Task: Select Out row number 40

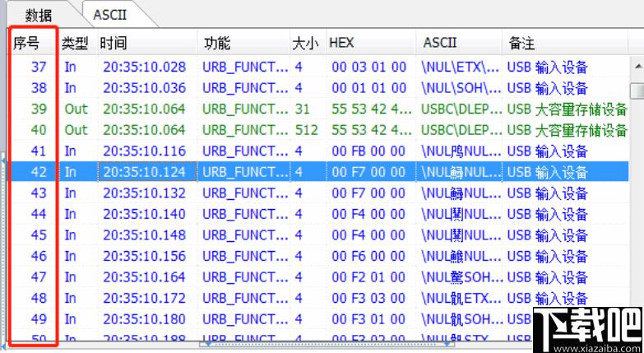Action: pyautogui.click(x=318, y=130)
